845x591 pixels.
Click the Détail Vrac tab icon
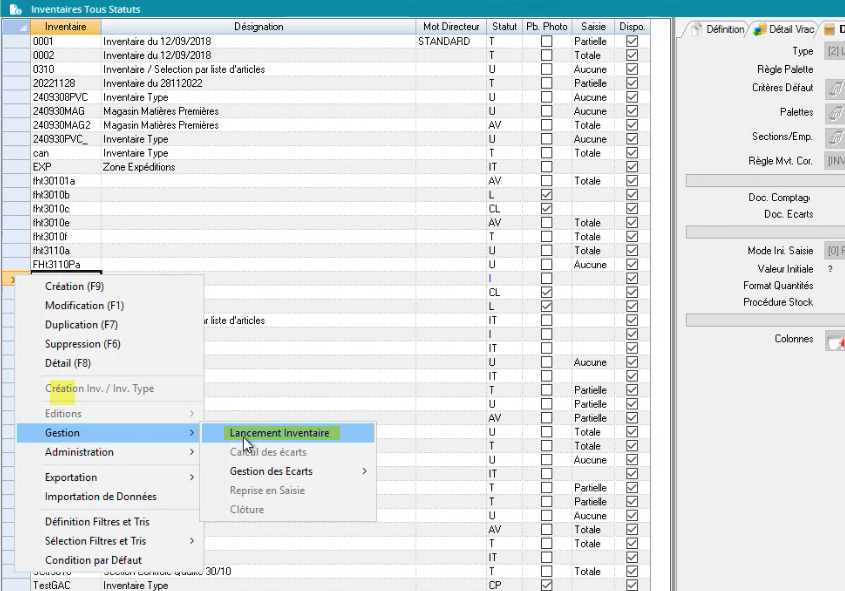(759, 30)
